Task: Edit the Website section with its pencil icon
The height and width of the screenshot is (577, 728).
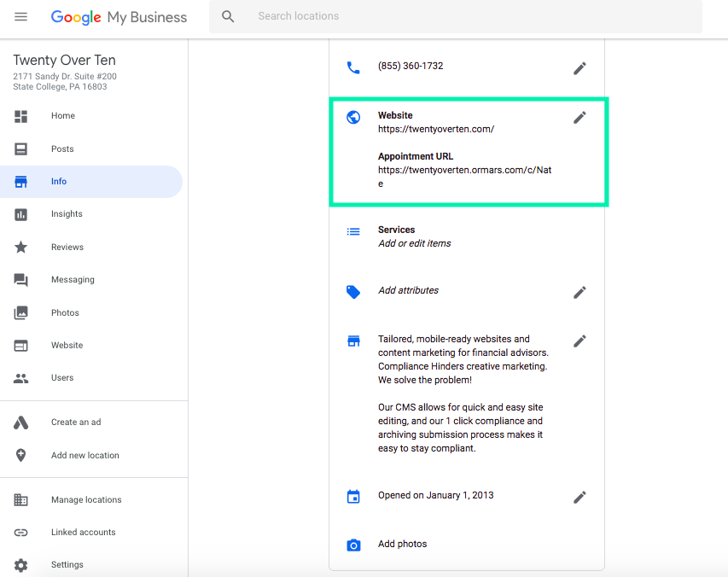Action: point(579,118)
